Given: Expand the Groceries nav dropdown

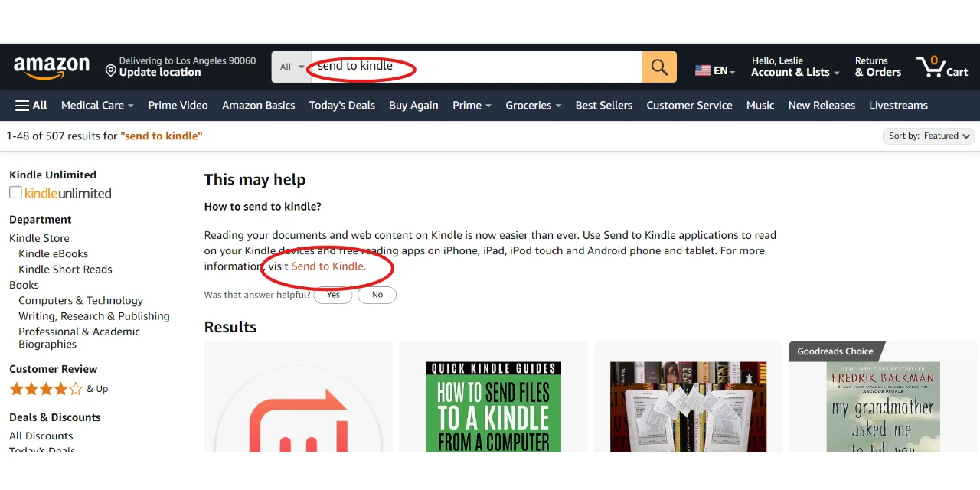Looking at the screenshot, I should (x=534, y=106).
